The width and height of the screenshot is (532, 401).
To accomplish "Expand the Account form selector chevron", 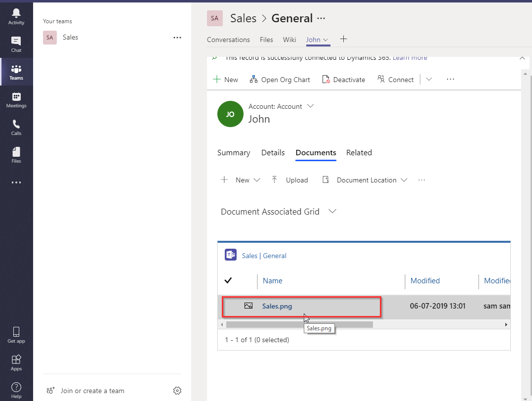I will [310, 106].
